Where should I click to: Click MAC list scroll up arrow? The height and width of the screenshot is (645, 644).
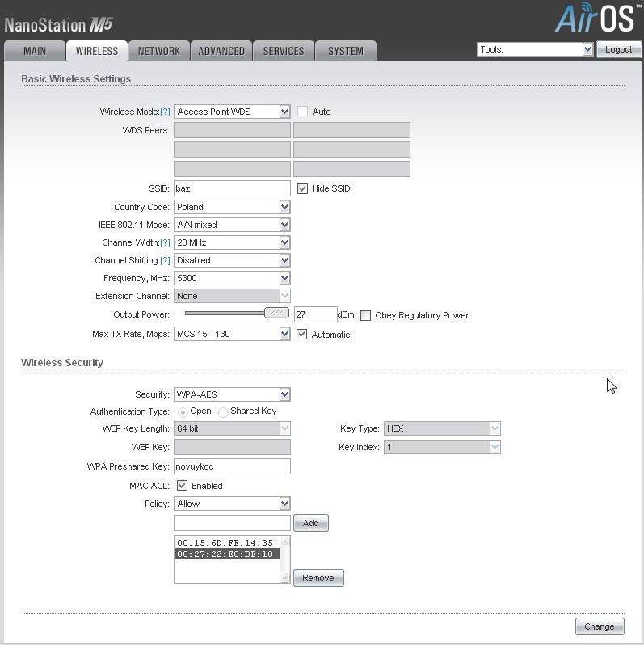284,542
